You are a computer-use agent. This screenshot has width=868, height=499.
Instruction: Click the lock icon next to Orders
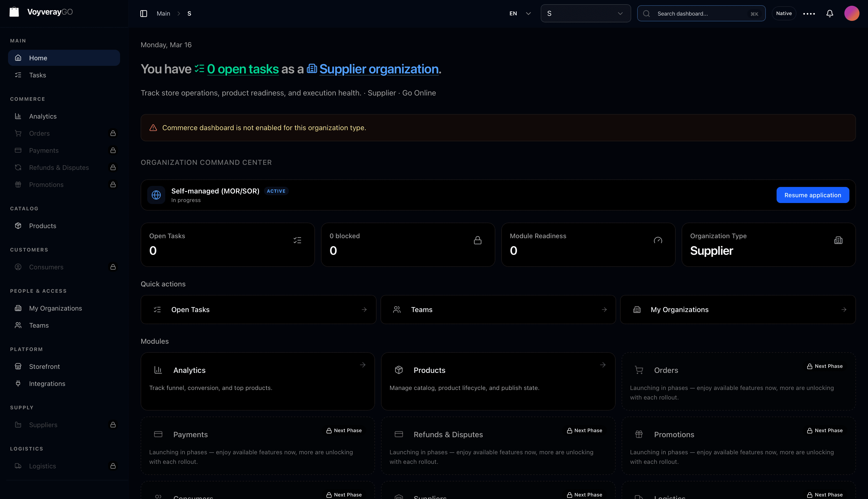click(113, 133)
